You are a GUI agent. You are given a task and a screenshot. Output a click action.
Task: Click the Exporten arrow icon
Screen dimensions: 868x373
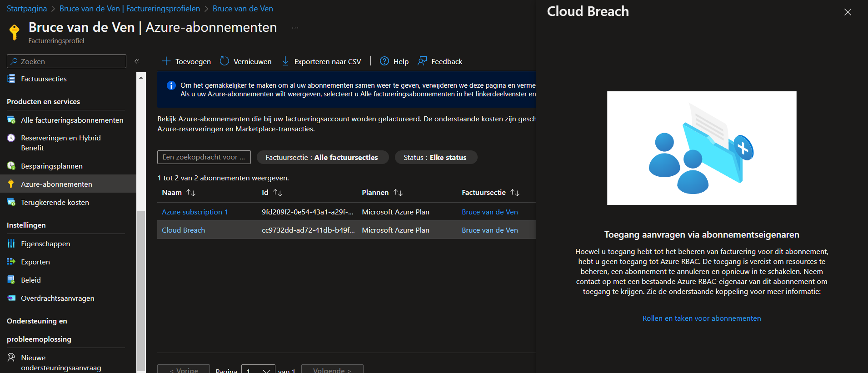11,262
